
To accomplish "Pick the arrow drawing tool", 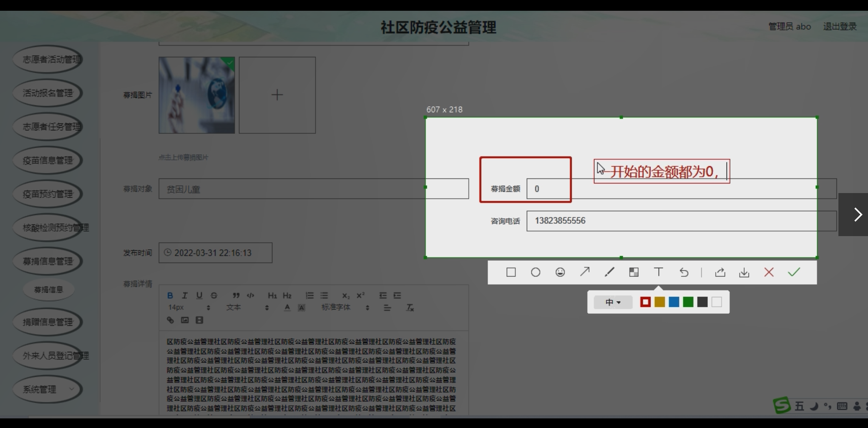I will pos(584,272).
